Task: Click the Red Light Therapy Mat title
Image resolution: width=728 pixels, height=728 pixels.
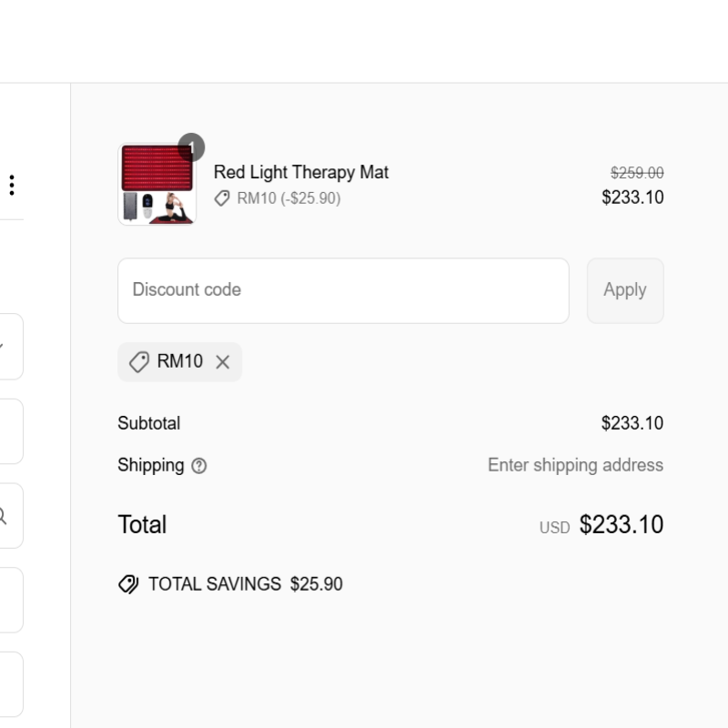Action: (x=301, y=172)
